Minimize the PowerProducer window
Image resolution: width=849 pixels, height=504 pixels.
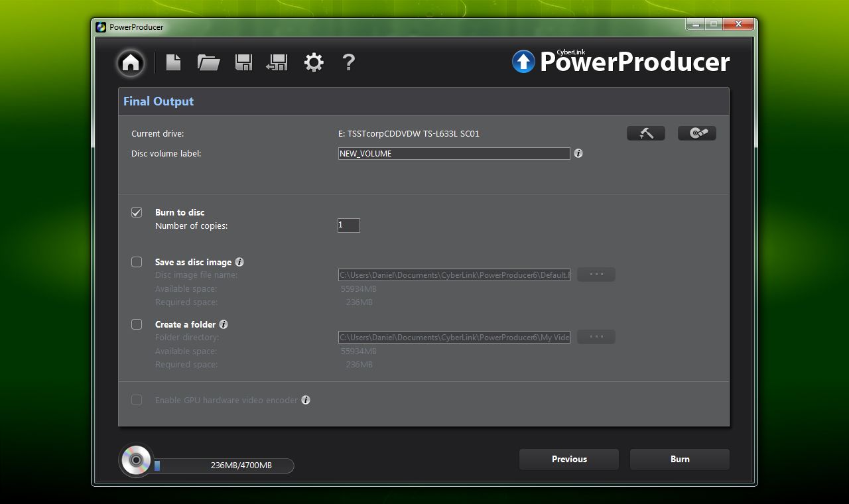695,25
